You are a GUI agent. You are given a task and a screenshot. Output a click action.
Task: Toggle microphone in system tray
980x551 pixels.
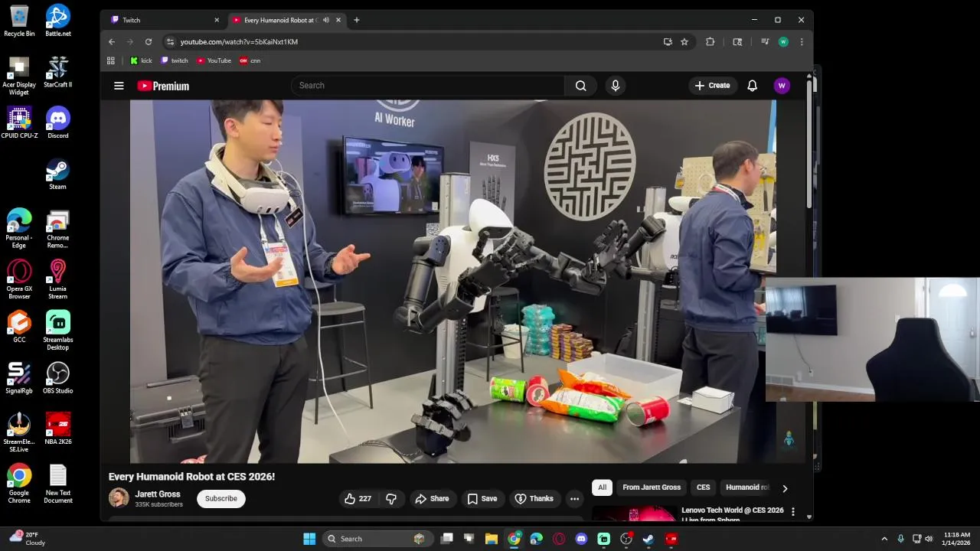click(900, 539)
